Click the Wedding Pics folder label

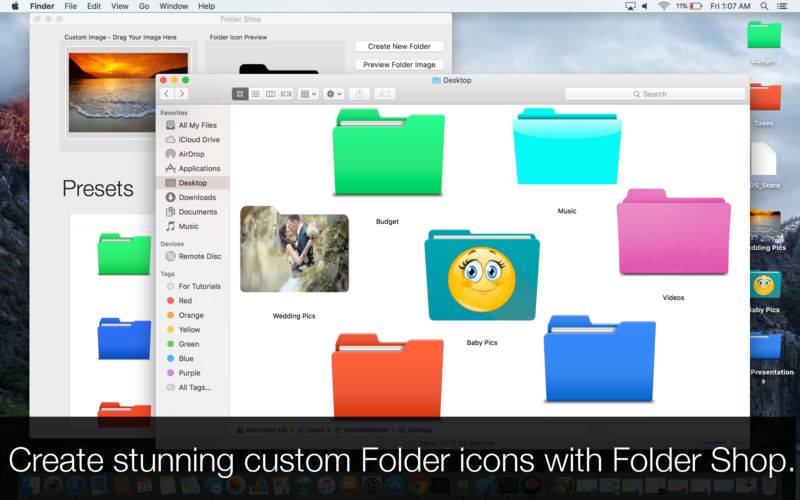coord(294,316)
